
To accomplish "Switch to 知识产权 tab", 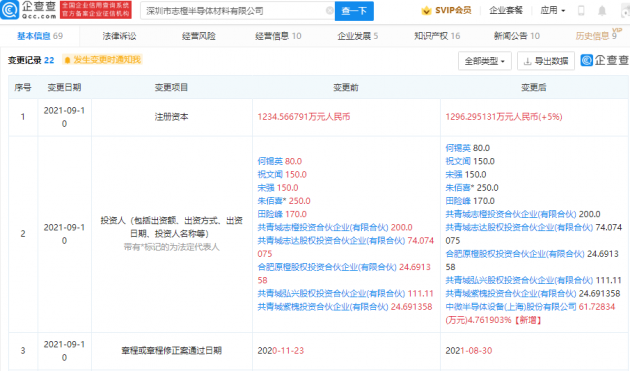I will point(437,36).
